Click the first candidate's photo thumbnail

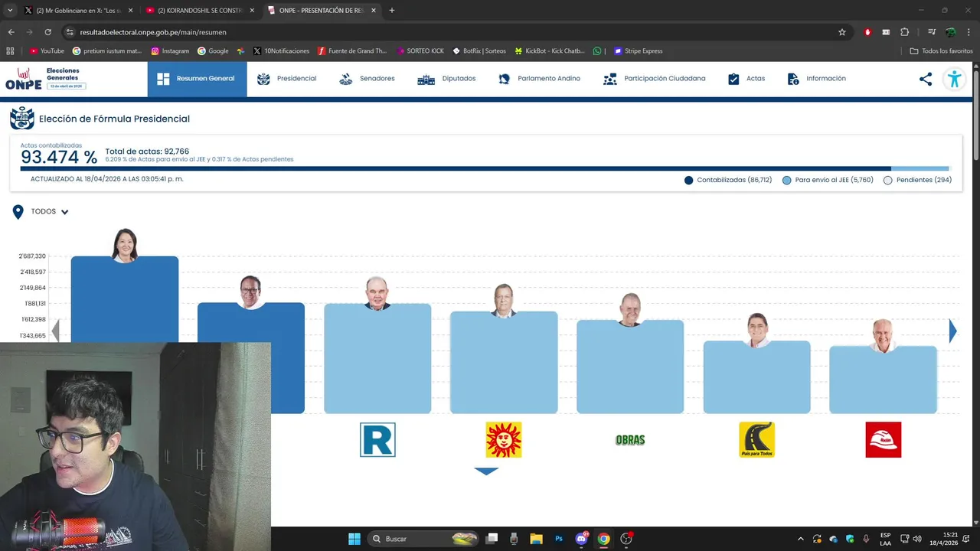tap(125, 245)
